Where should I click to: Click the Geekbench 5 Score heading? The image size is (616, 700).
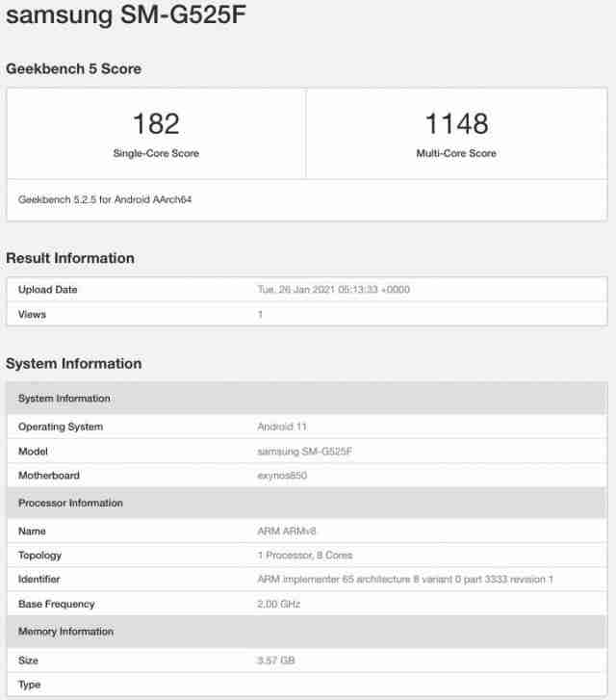click(x=74, y=68)
